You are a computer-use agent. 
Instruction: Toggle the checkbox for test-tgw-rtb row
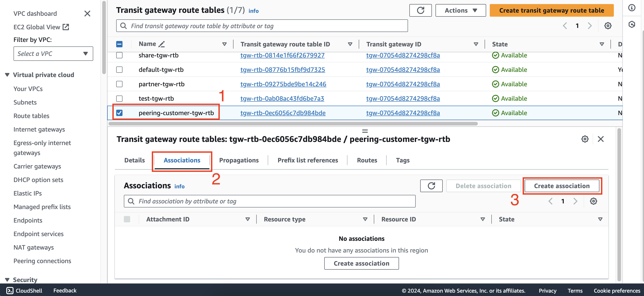(120, 98)
